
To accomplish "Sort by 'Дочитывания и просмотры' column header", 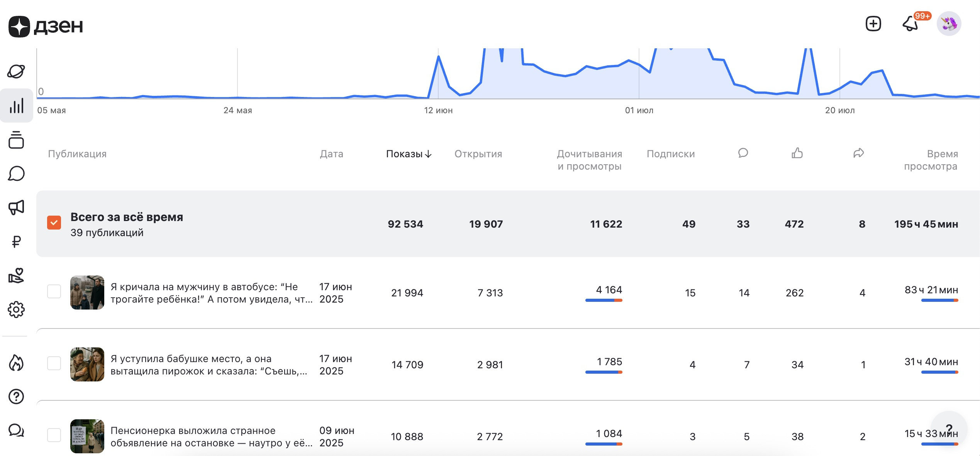I will click(589, 160).
